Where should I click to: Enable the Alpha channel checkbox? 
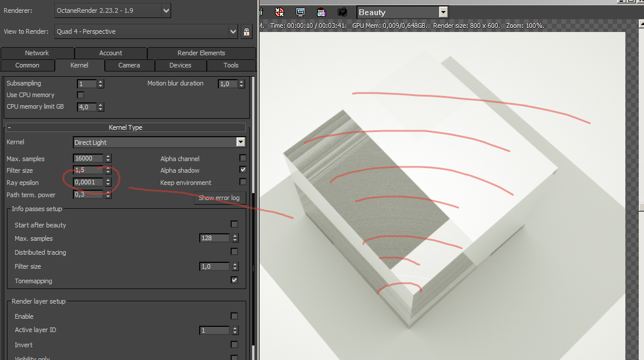pyautogui.click(x=243, y=158)
